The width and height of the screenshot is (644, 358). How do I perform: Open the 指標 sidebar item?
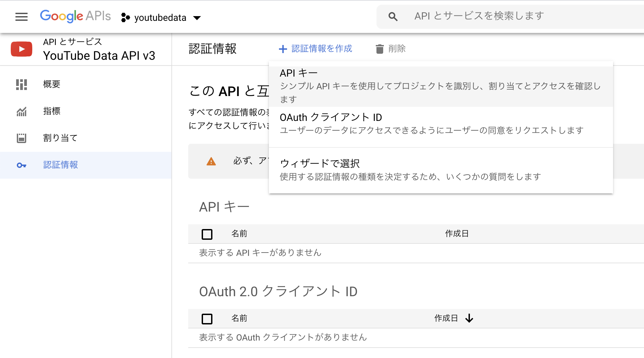86,111
